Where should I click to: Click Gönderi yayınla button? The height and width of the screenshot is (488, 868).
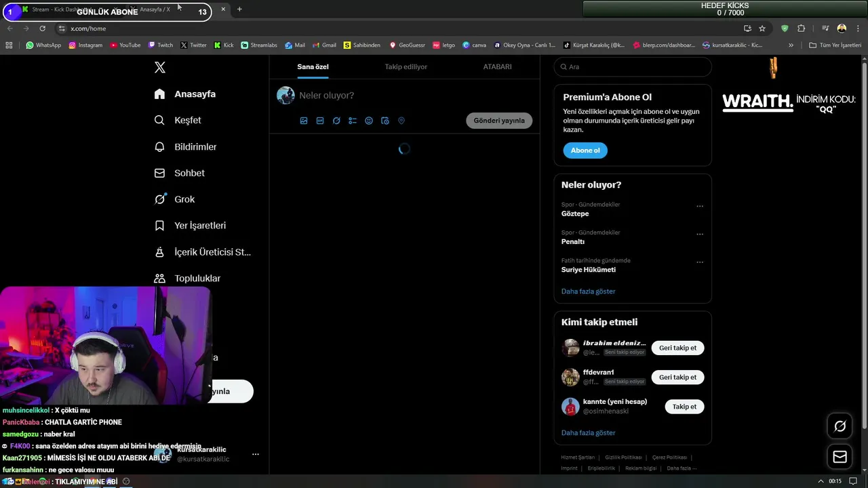point(499,121)
